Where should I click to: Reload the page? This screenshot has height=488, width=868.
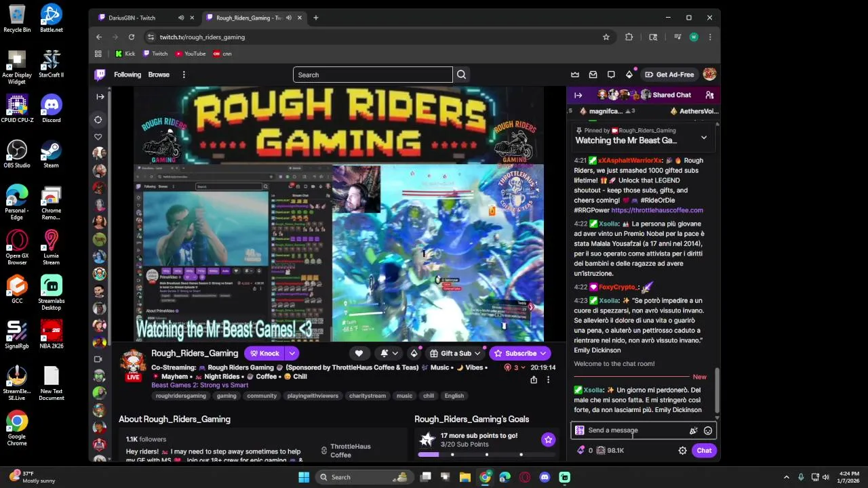[x=132, y=37]
